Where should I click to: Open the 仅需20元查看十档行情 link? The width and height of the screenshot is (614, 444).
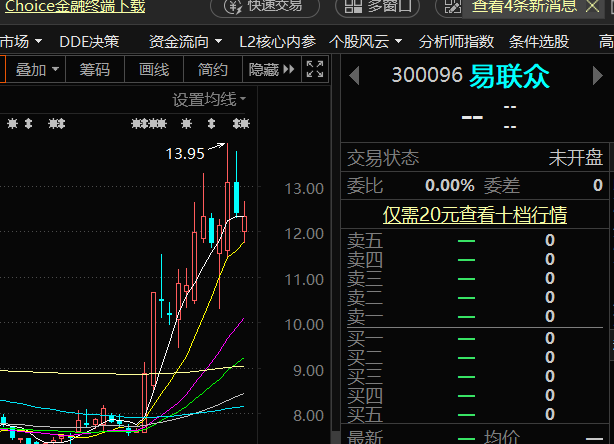pyautogui.click(x=475, y=215)
